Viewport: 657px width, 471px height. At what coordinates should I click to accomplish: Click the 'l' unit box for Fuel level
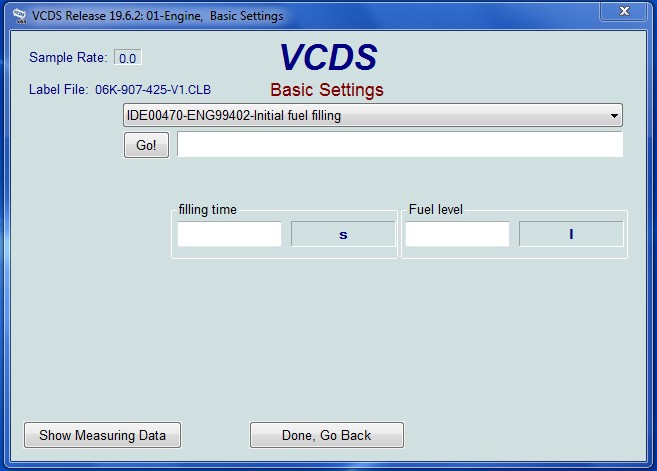(x=571, y=234)
